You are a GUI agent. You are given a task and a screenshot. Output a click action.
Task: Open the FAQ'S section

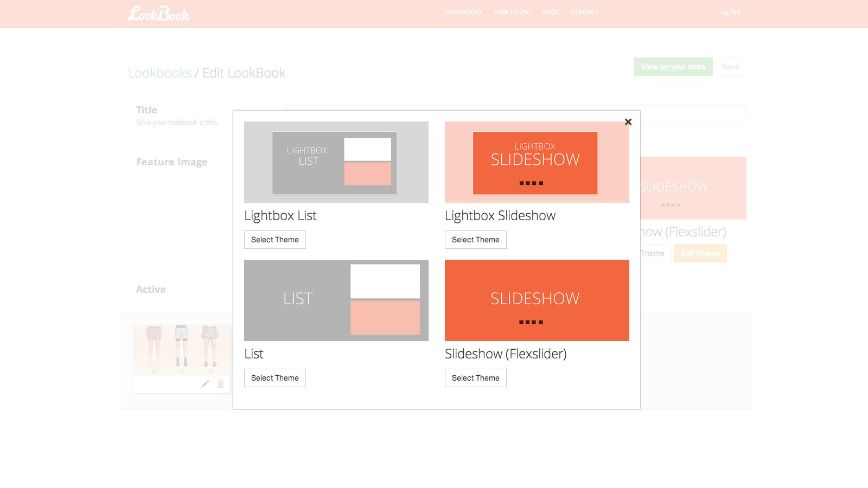tap(550, 12)
